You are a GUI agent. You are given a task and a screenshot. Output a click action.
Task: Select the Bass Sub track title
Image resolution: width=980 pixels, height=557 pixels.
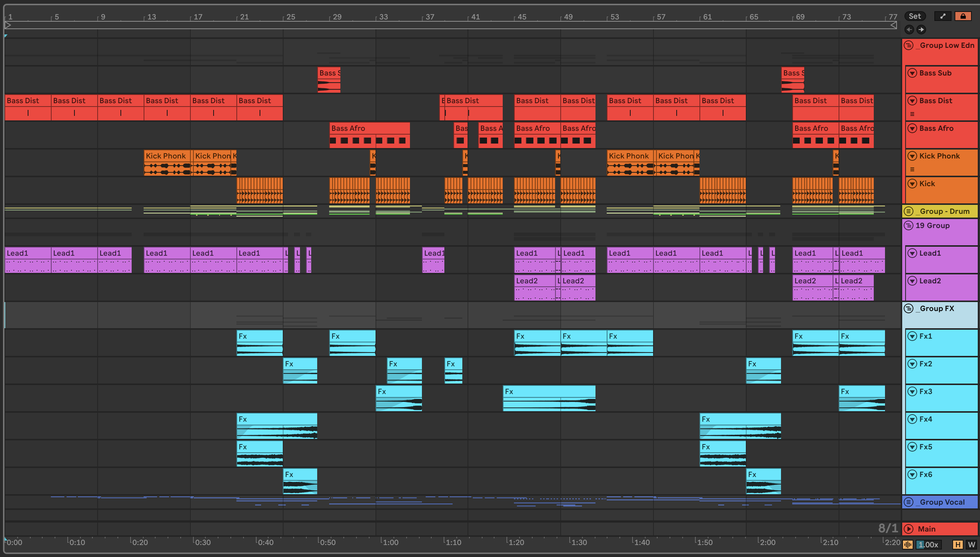935,73
